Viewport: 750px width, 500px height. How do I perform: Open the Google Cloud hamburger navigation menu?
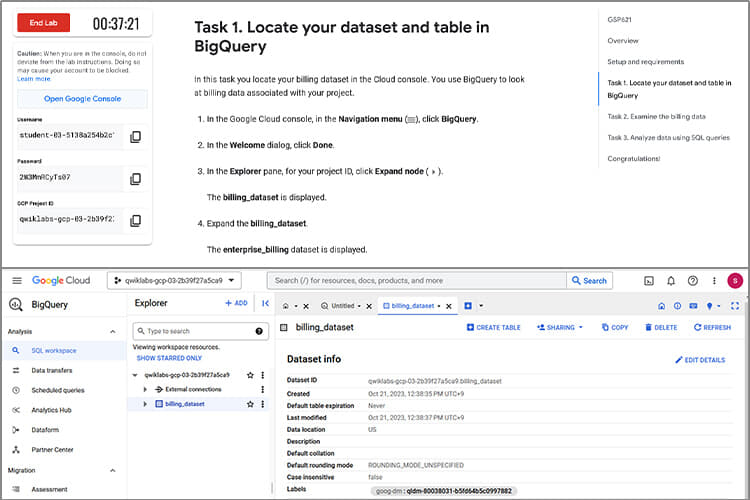[14, 280]
